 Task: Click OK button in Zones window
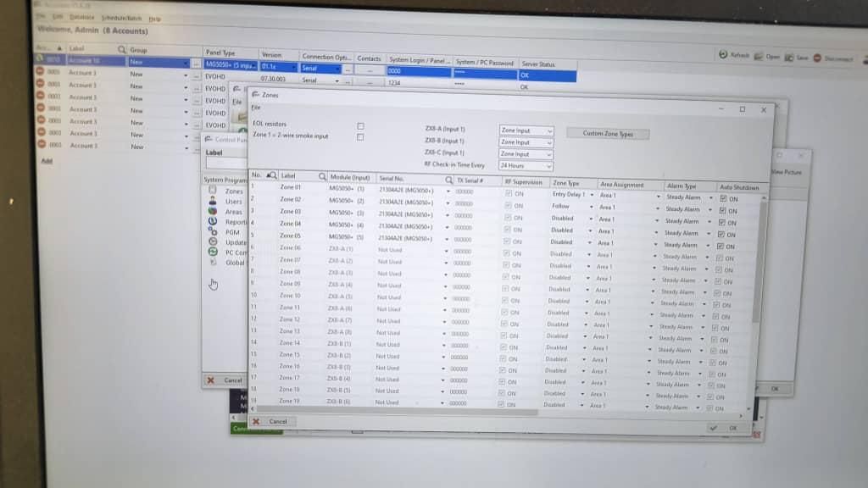coord(727,428)
